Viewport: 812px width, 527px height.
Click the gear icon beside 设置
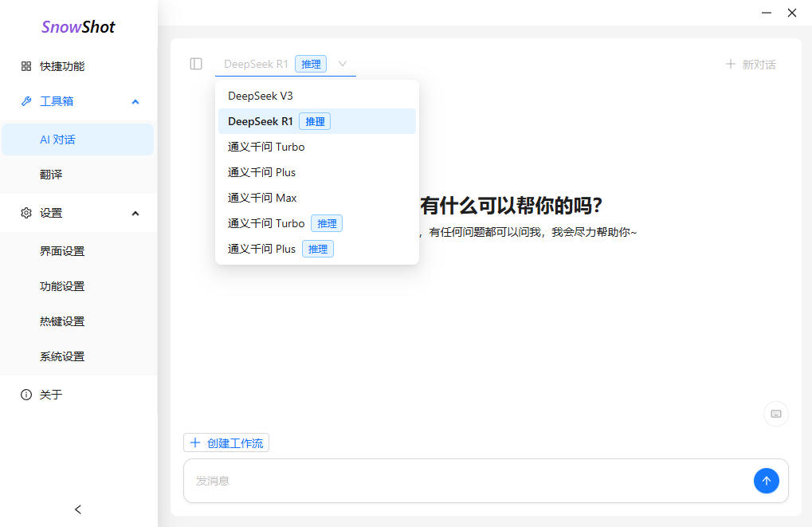point(25,213)
